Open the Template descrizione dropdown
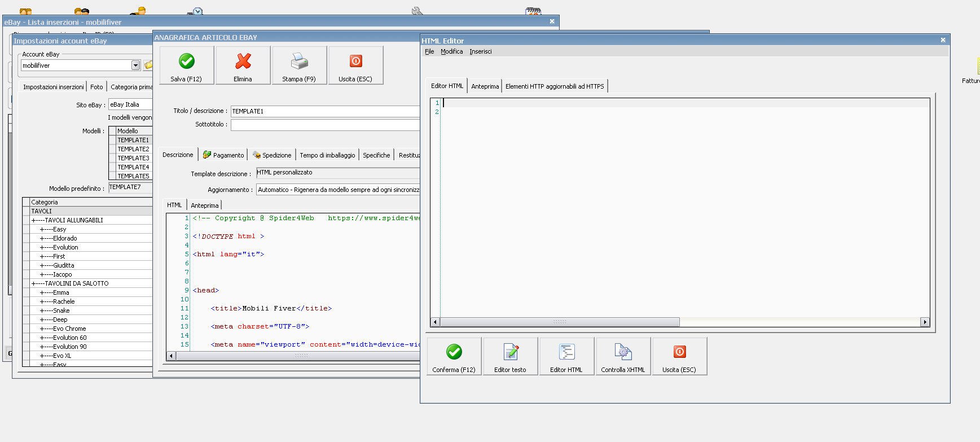Image resolution: width=980 pixels, height=442 pixels. tap(338, 173)
